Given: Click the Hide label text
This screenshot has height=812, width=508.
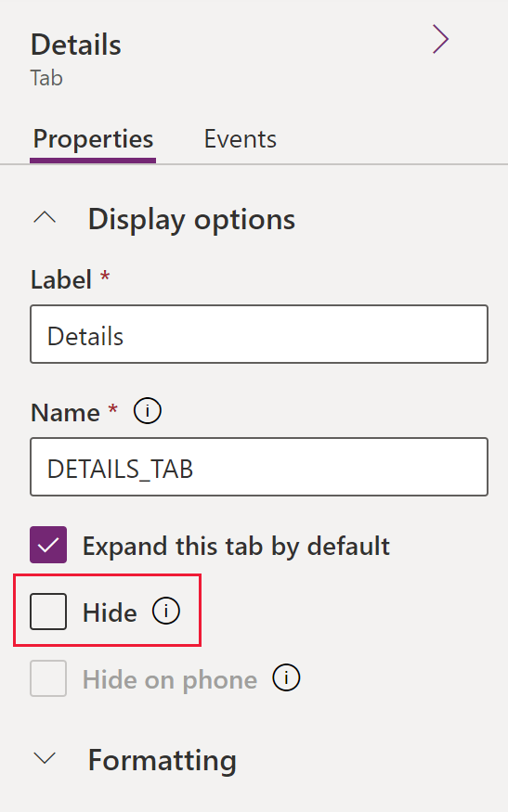Looking at the screenshot, I should [x=110, y=612].
